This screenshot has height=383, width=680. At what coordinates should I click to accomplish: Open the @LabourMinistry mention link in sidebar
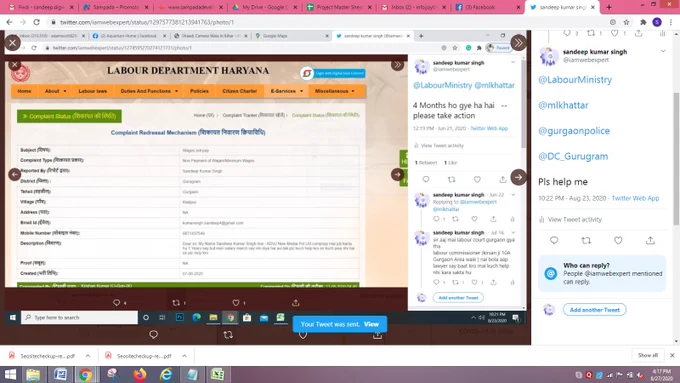pyautogui.click(x=575, y=80)
